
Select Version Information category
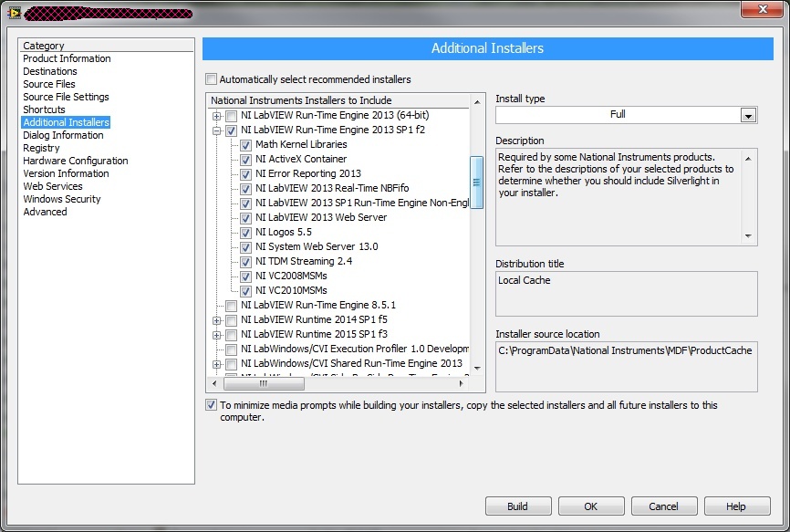click(x=66, y=173)
